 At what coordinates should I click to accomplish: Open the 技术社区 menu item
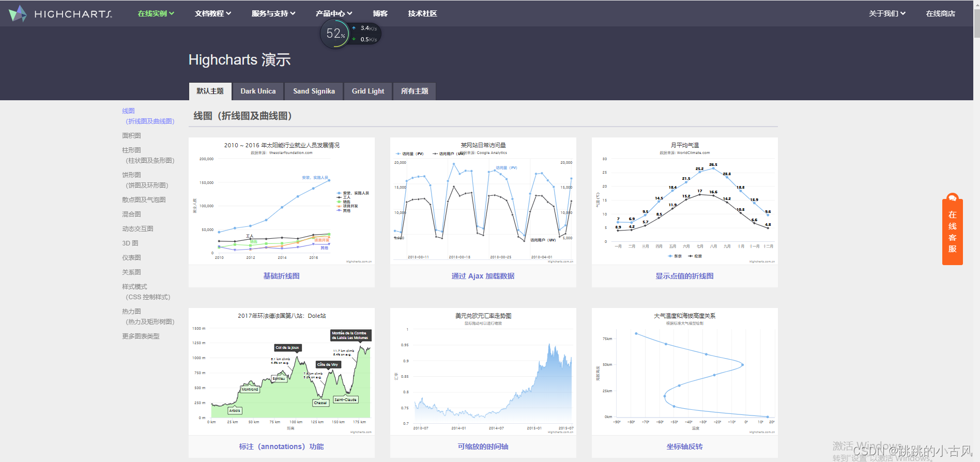point(422,13)
